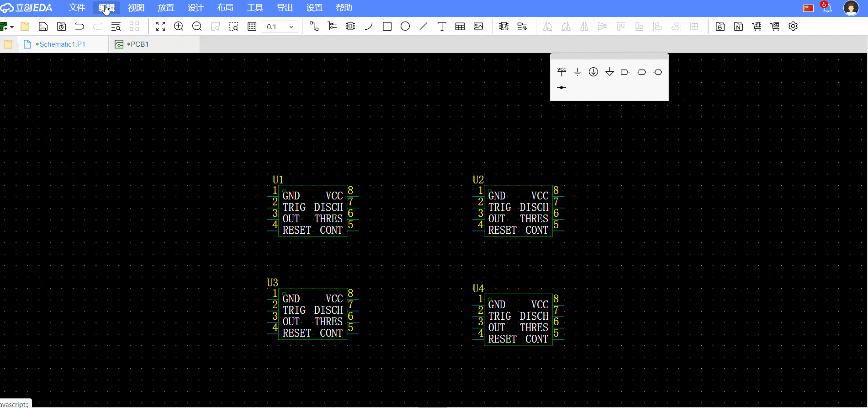868x408 pixels.
Task: Click the net list sorting icon
Action: click(x=522, y=27)
